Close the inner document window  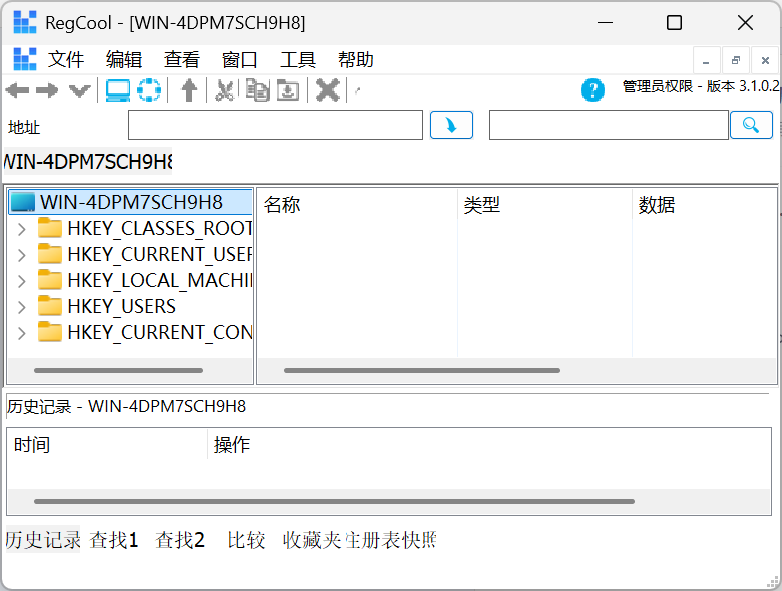click(x=765, y=61)
